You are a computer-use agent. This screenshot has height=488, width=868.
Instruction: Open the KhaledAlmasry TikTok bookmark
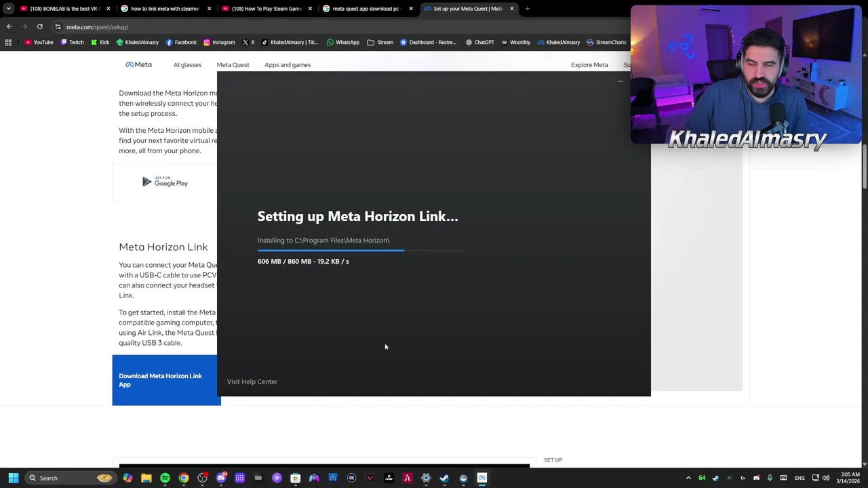[x=290, y=42]
